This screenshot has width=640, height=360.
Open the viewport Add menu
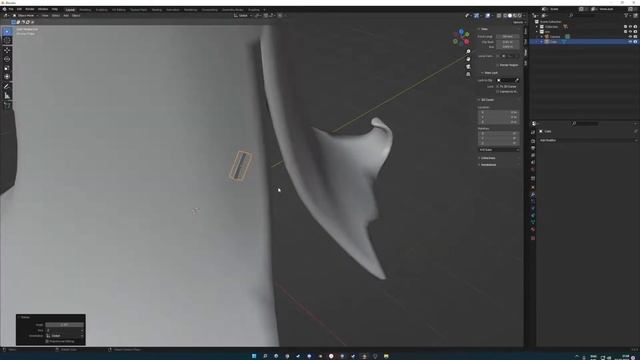tap(66, 16)
